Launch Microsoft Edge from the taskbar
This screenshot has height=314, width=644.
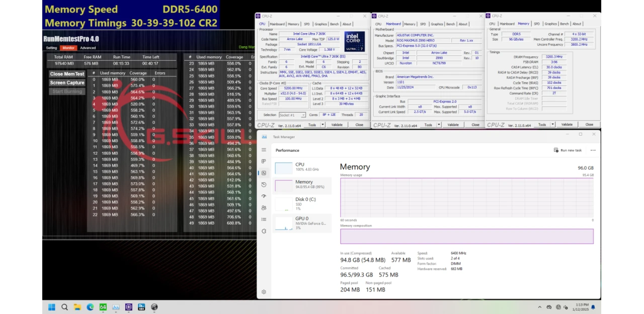(x=90, y=307)
